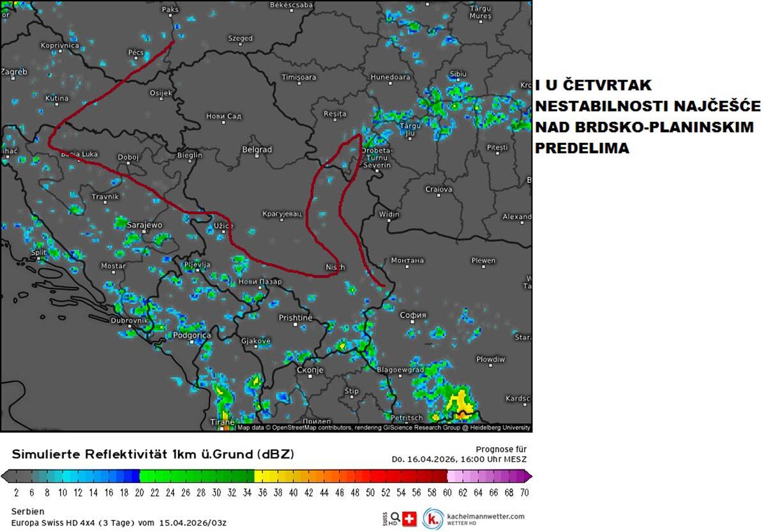766x532 pixels.
Task: Click the Craiova city marker
Action: [x=439, y=197]
